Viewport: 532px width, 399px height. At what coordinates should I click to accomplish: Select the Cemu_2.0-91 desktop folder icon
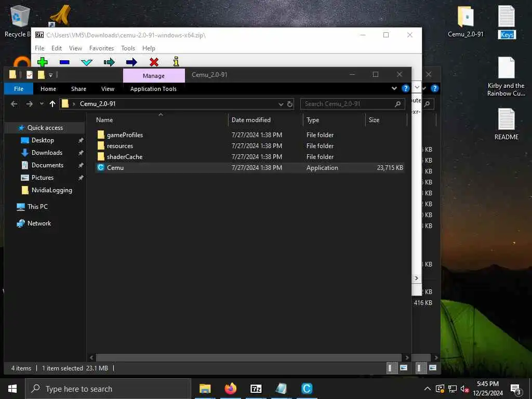[x=465, y=22]
